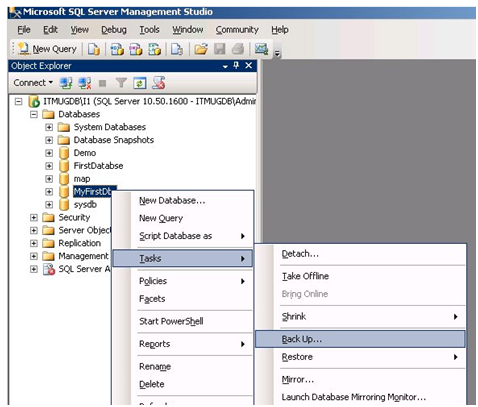Screen dimensions: 478x407
Task: Click the Databases folder icon
Action: point(49,114)
